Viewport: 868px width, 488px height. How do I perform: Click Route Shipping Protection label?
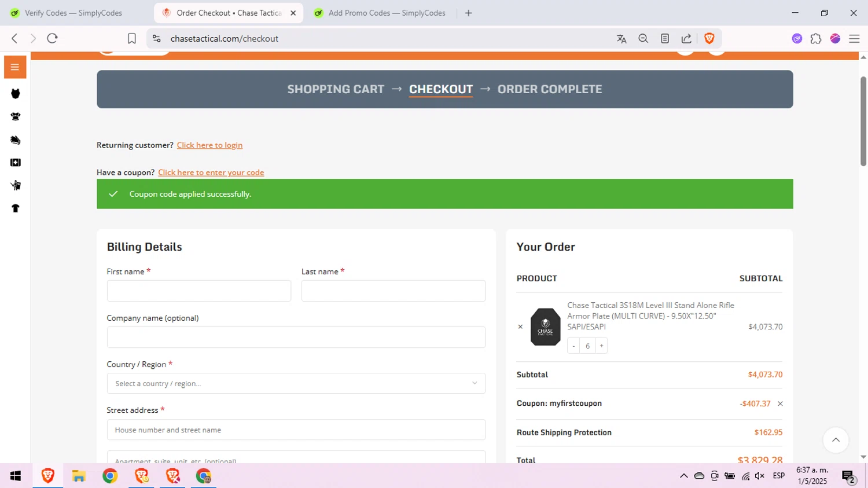click(x=564, y=433)
